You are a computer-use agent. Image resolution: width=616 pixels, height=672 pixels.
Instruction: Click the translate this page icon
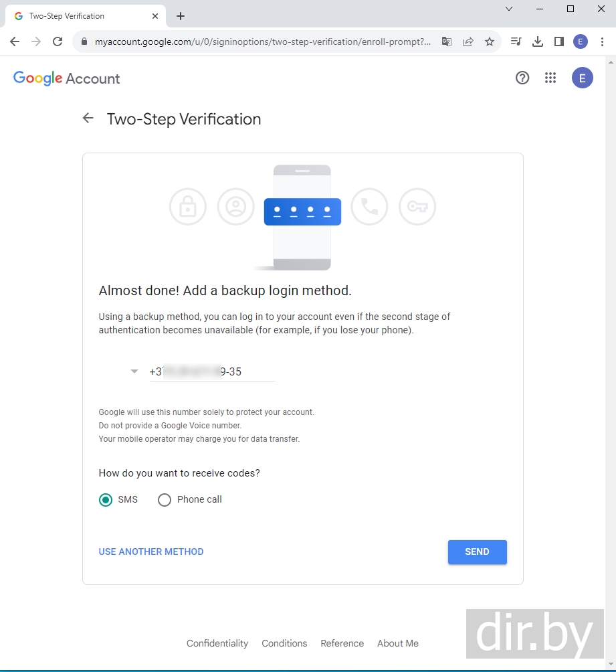[x=447, y=41]
